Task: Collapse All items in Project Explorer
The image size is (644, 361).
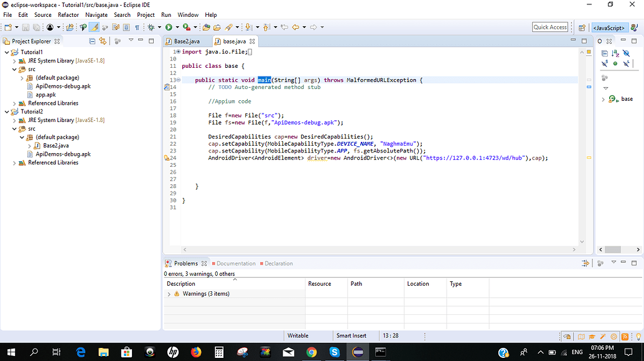Action: (92, 41)
